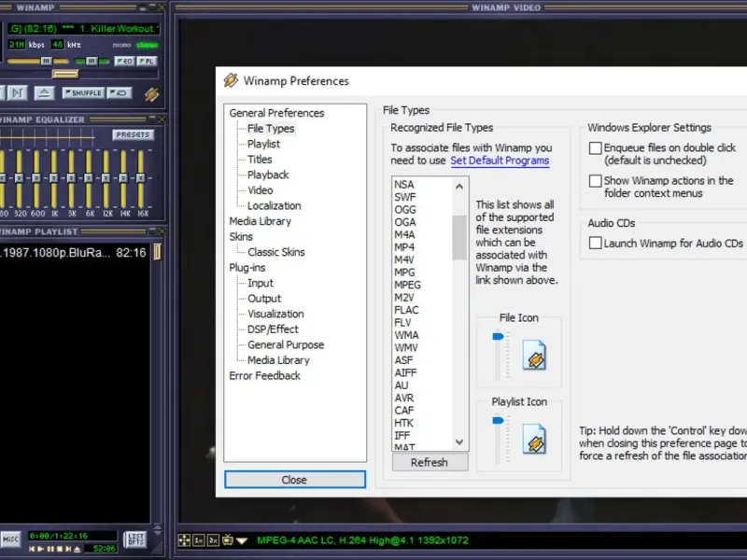Select Classic Skins in preferences tree
The image size is (747, 560).
coord(275,252)
